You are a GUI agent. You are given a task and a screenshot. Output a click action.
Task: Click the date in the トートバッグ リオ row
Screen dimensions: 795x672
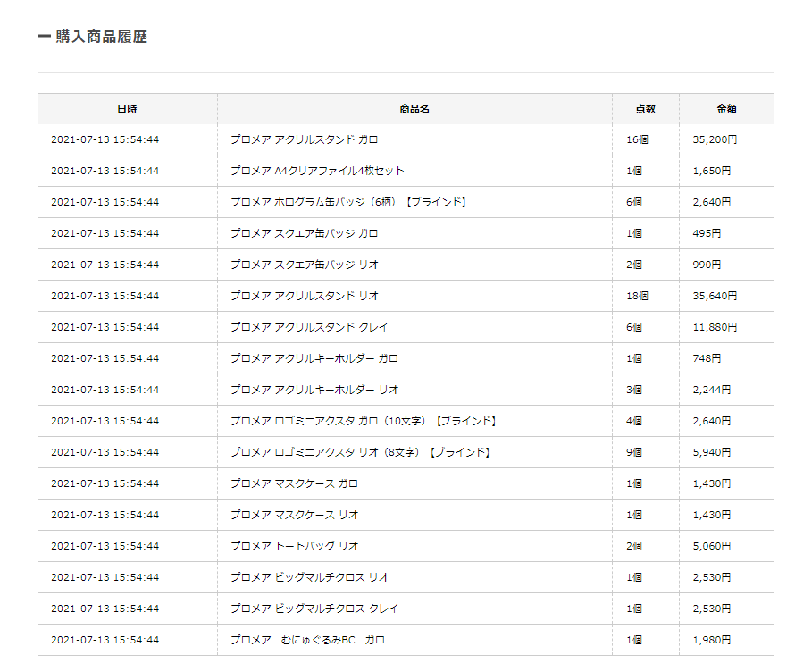click(105, 546)
